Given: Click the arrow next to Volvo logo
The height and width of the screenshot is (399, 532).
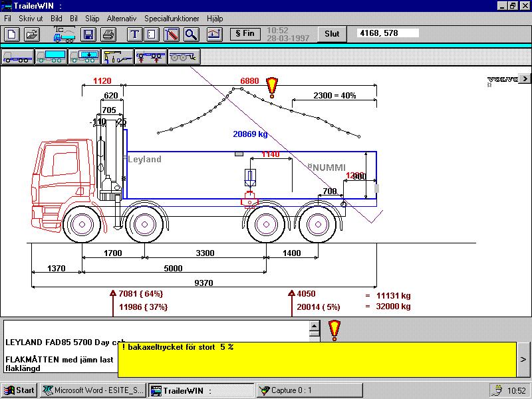Looking at the screenshot, I should pos(525,78).
